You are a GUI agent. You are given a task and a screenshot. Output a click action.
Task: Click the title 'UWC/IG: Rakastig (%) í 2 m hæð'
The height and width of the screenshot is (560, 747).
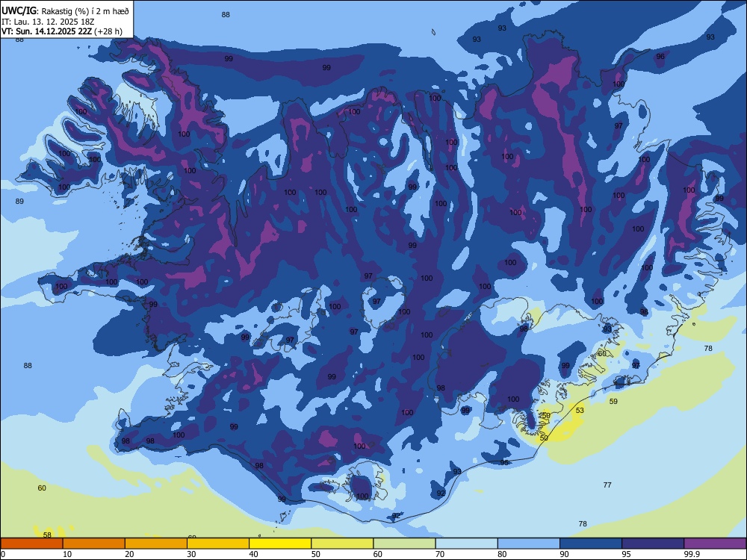(x=65, y=11)
